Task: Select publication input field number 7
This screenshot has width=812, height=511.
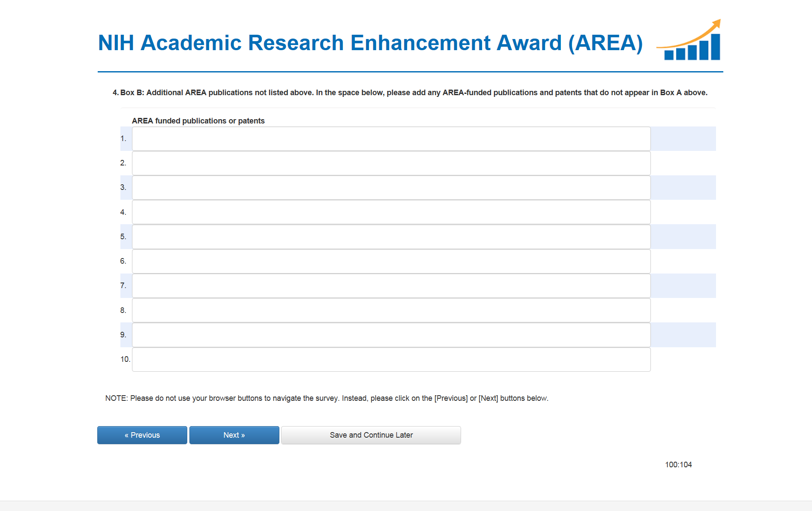Action: (391, 286)
